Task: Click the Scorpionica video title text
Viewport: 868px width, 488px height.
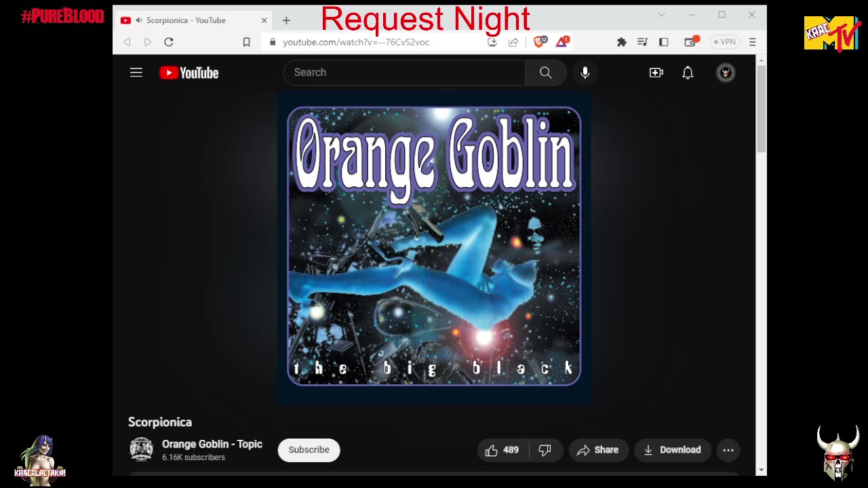Action: pos(160,422)
